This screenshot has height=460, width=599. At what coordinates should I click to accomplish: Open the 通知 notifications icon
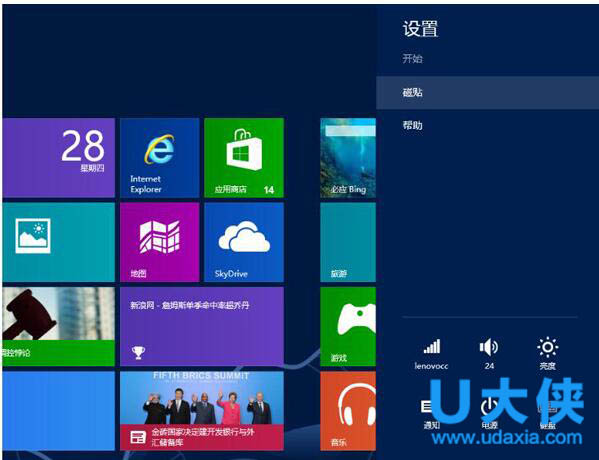(x=431, y=414)
